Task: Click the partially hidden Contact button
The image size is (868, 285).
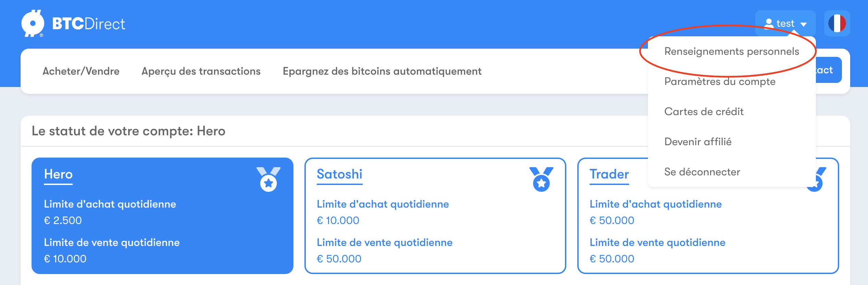Action: pyautogui.click(x=829, y=70)
